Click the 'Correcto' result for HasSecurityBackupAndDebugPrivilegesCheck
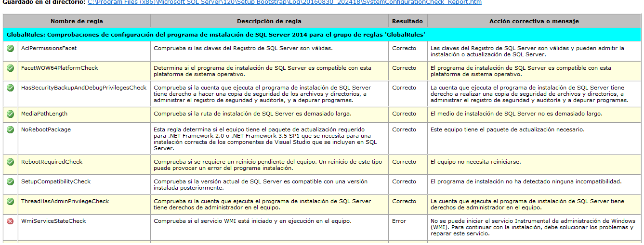This screenshot has width=644, height=245. 404,88
